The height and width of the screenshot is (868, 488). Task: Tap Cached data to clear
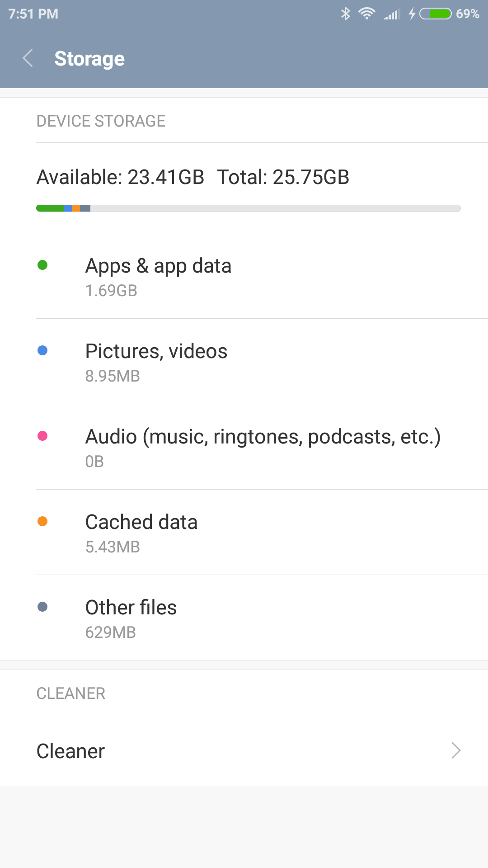[x=141, y=532]
